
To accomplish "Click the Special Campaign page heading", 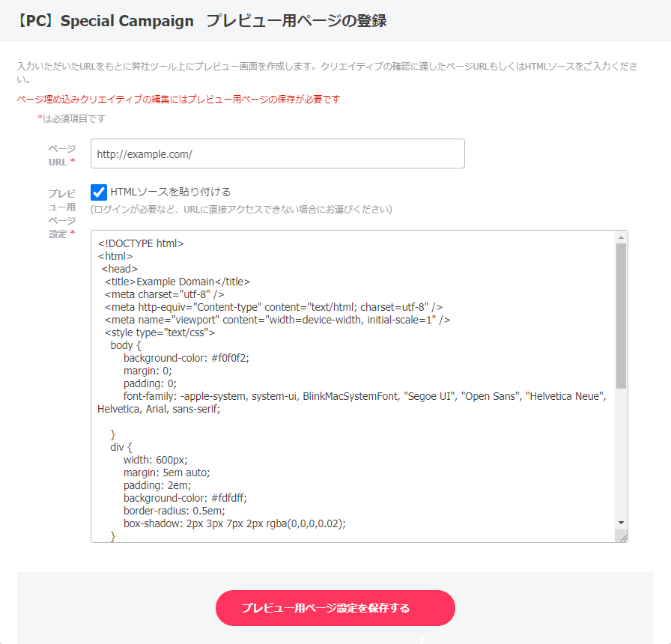I will [x=201, y=20].
